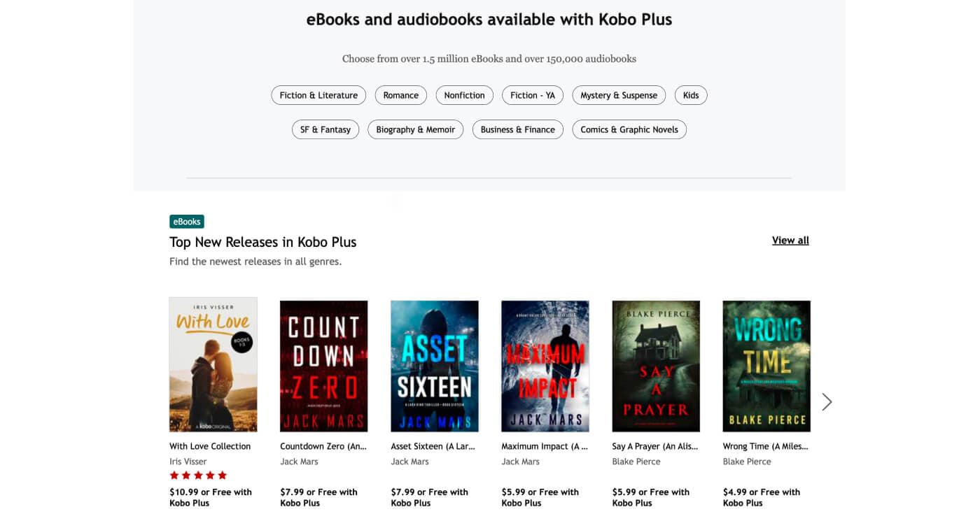Click the author Iris Visser
This screenshot has width=980, height=514.
click(188, 461)
